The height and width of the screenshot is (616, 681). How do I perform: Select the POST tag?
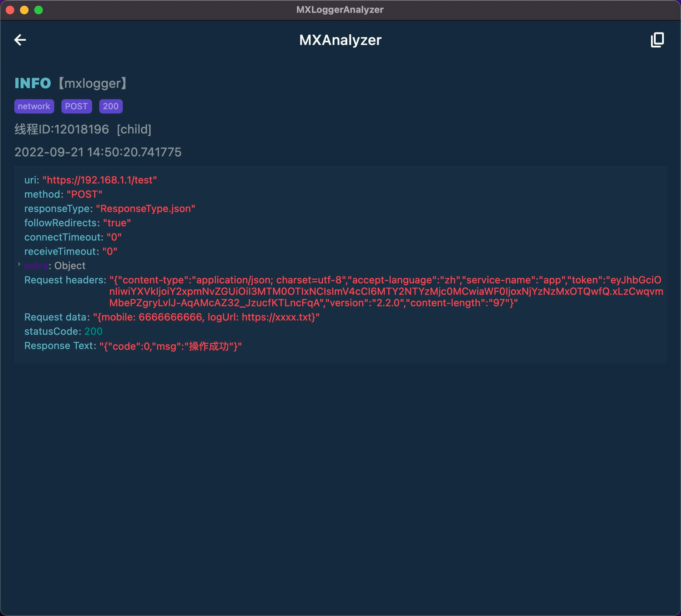pos(76,106)
